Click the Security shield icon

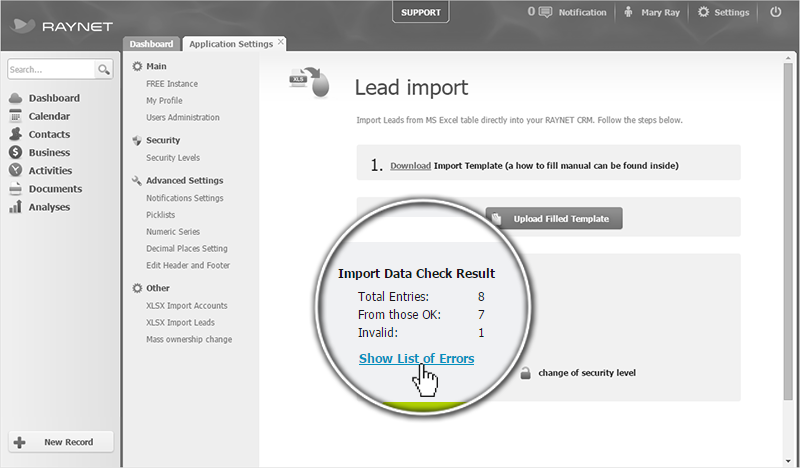[137, 140]
